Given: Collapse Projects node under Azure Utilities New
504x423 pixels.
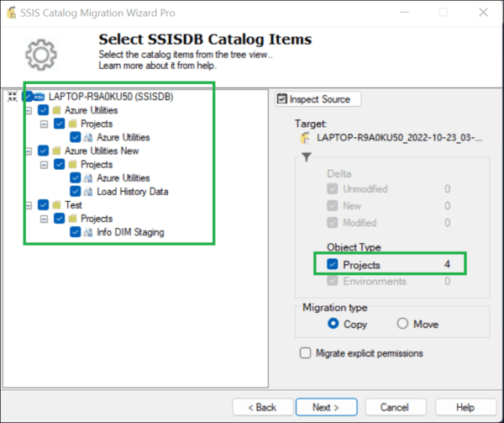Looking at the screenshot, I should (x=45, y=165).
